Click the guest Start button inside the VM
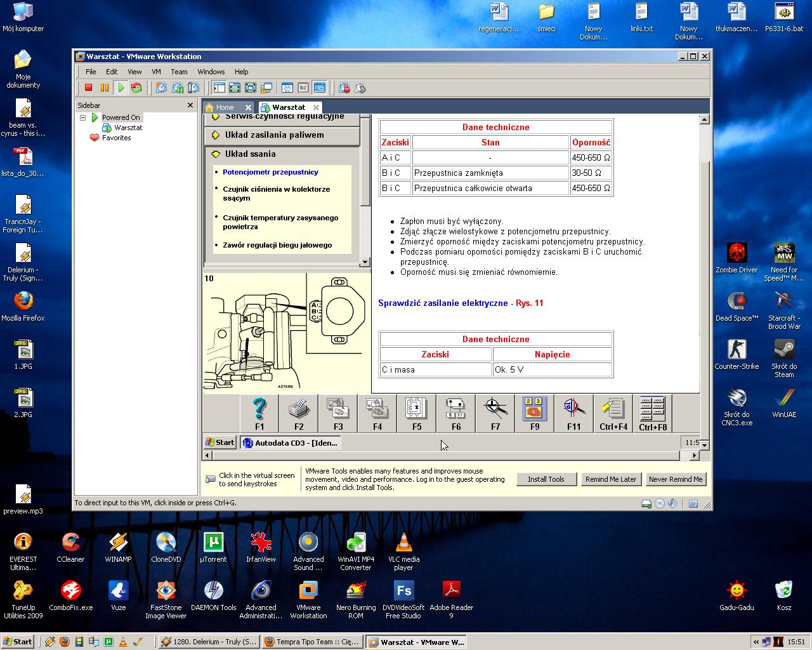This screenshot has height=650, width=812. click(220, 442)
